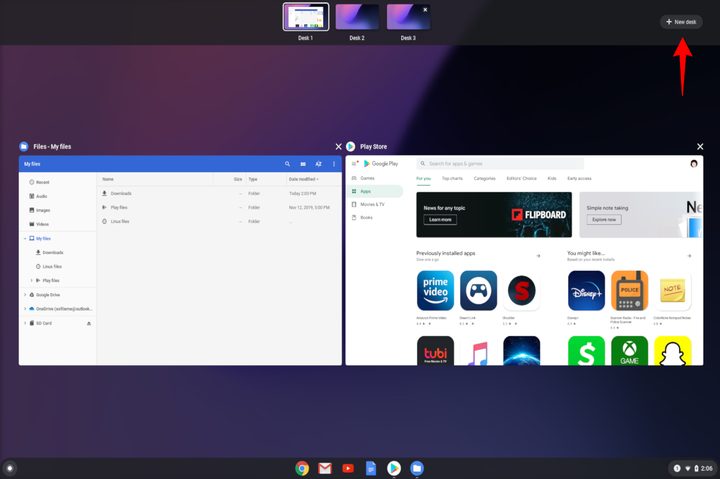
Task: Open the You might like arrow
Action: [689, 256]
